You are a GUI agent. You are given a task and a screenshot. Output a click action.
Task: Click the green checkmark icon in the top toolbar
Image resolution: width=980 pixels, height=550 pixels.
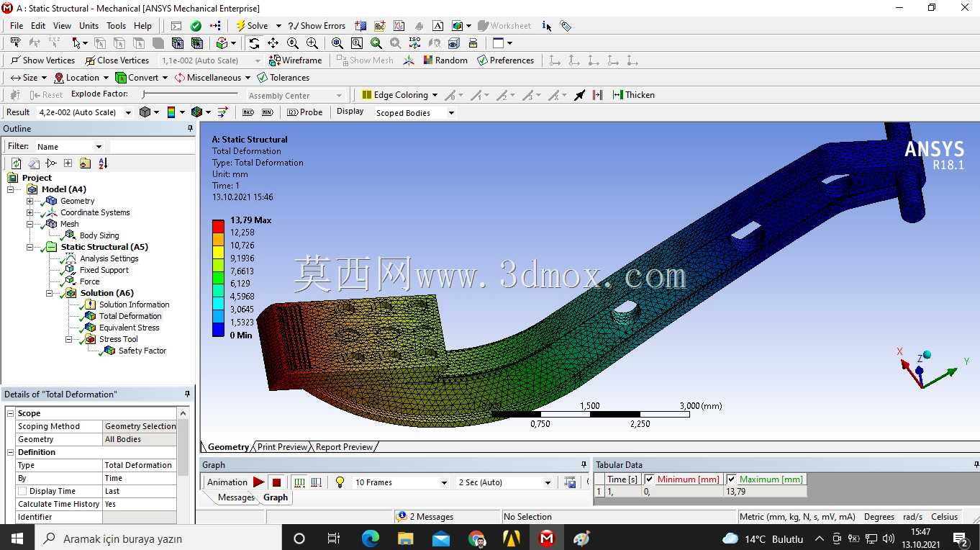(x=196, y=26)
